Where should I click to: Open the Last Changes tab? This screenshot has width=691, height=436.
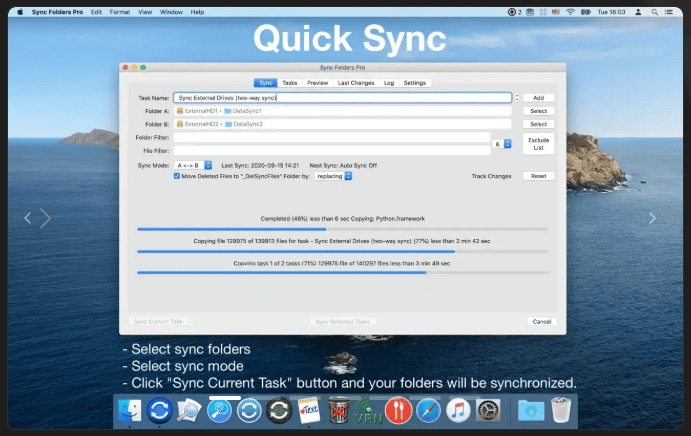(x=356, y=83)
